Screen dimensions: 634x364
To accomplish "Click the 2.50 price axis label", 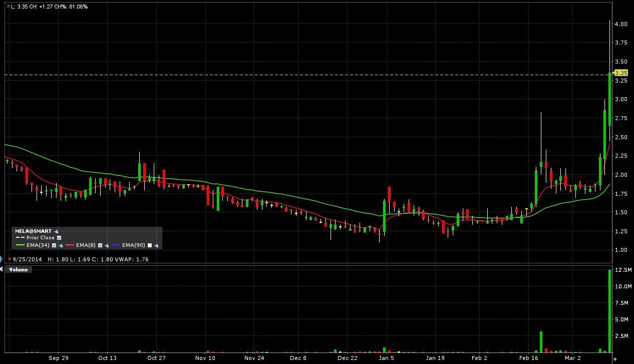I will [x=621, y=137].
